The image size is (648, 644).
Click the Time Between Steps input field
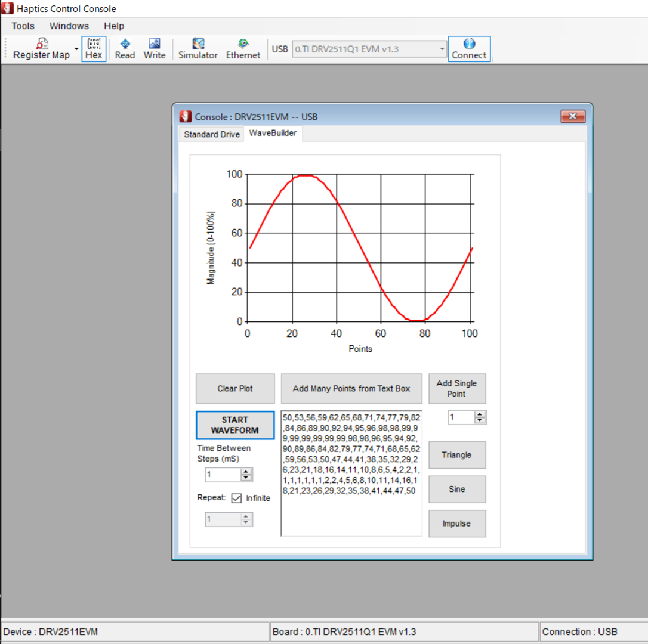[223, 475]
